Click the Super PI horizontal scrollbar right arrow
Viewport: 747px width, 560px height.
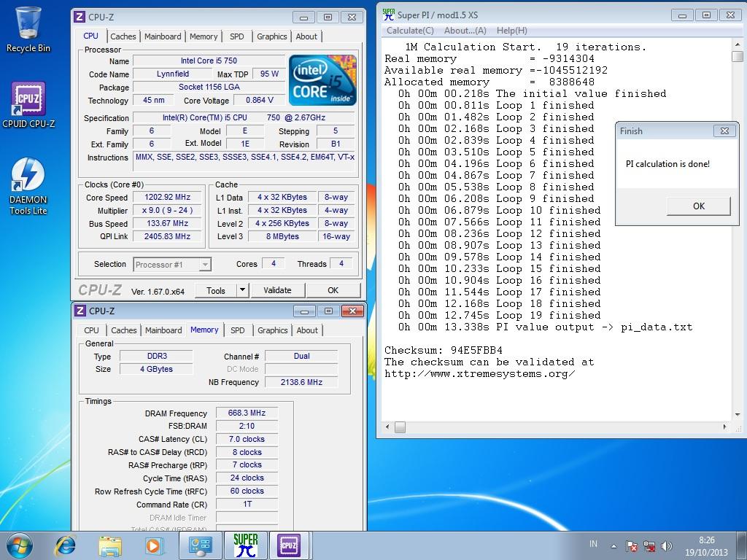(724, 427)
